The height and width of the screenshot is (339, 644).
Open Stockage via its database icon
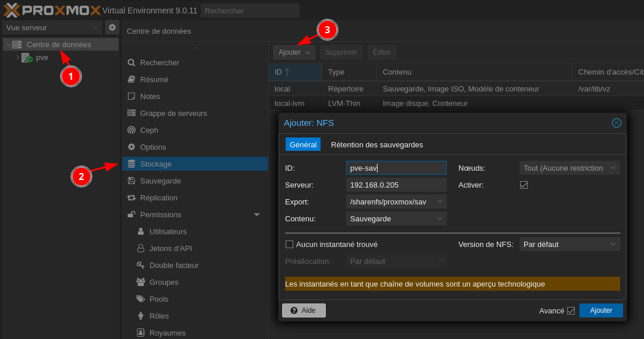tap(131, 164)
